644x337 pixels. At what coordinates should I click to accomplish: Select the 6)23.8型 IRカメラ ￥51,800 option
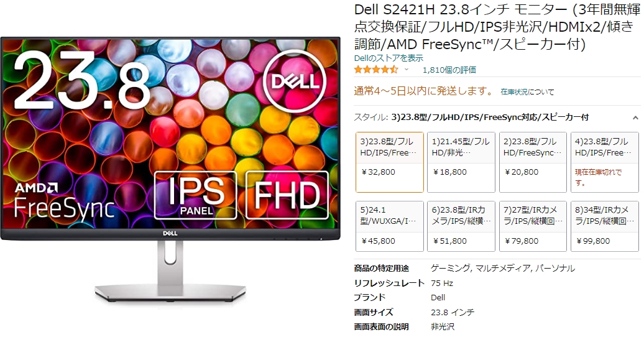click(x=461, y=226)
